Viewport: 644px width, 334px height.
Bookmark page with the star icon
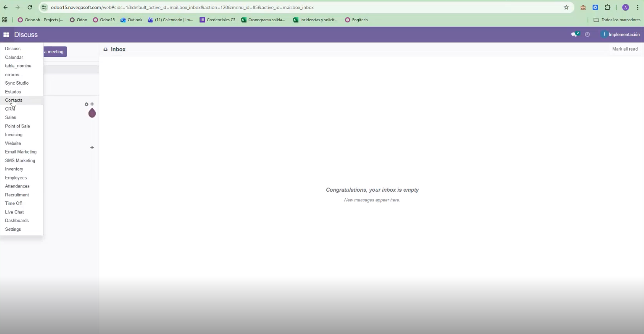point(566,7)
